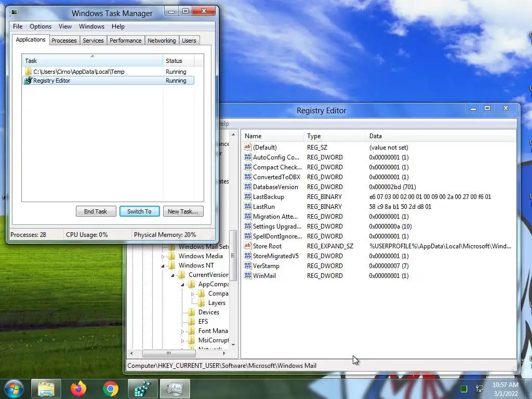This screenshot has height=399, width=532.
Task: Click the tree pane scroll-up arrow
Action: click(x=233, y=135)
